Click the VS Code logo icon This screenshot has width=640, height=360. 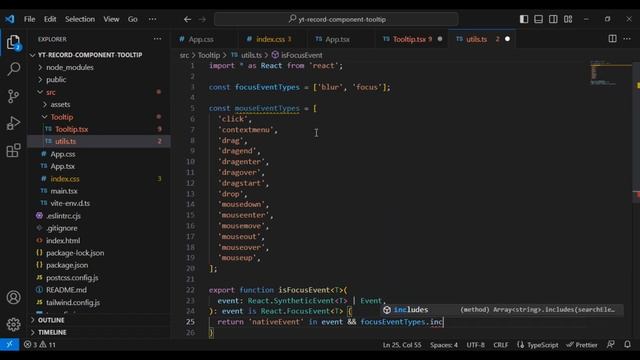pos(9,19)
